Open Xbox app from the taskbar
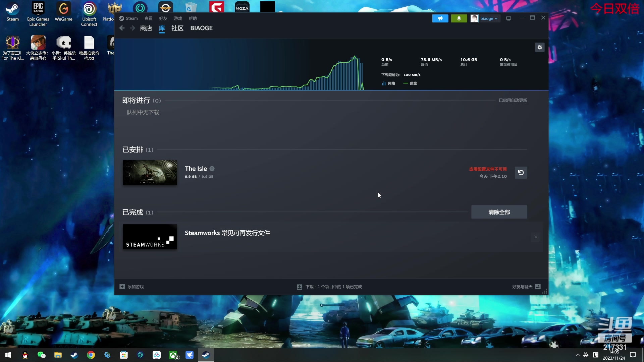 tap(173, 355)
